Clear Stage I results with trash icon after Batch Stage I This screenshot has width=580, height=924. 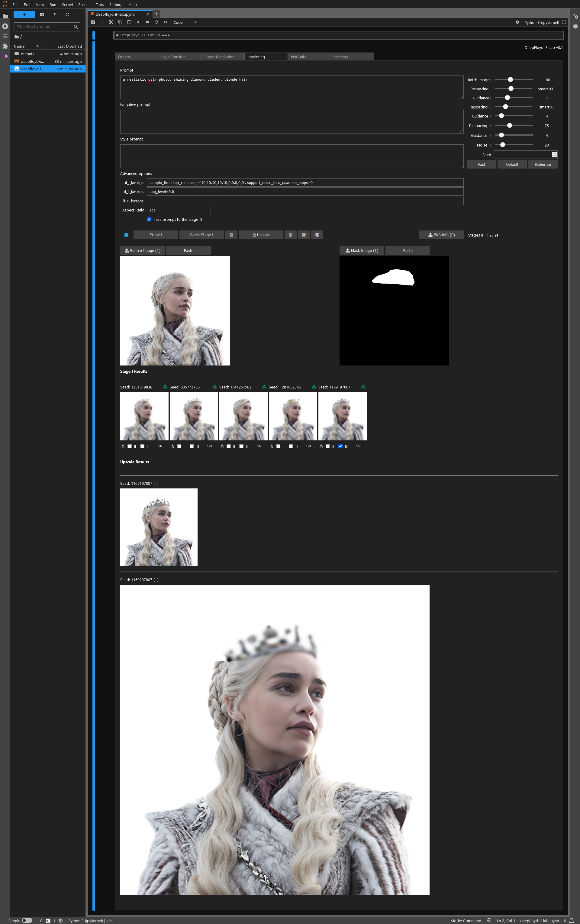pos(231,235)
